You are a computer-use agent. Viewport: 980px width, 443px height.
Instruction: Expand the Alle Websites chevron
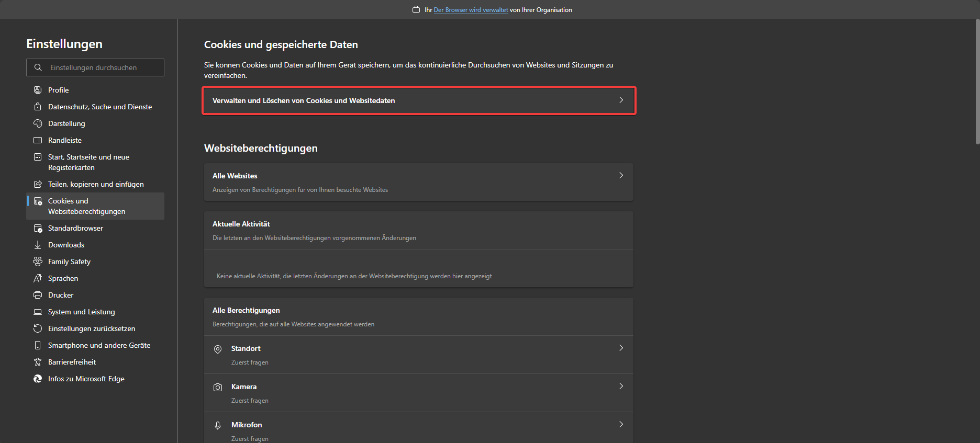pos(621,176)
